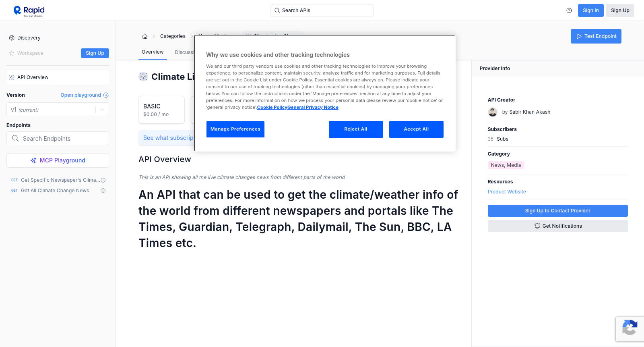644x347 pixels.
Task: Click the reCAPTCHA badge
Action: [630, 329]
